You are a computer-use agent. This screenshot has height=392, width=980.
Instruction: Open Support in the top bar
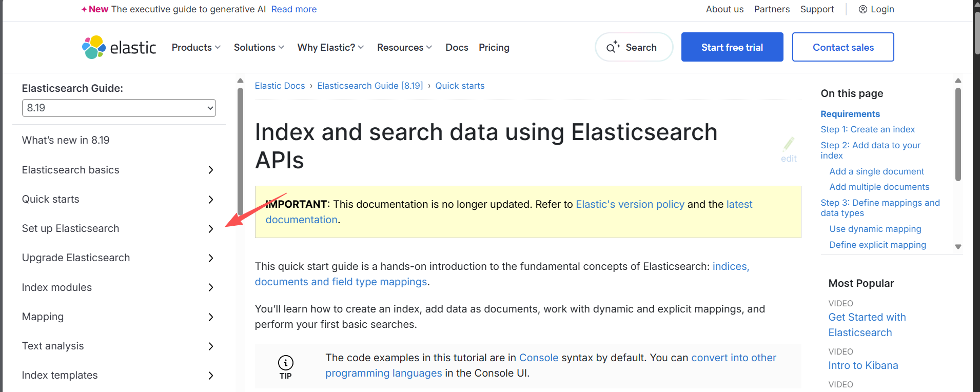(x=817, y=9)
